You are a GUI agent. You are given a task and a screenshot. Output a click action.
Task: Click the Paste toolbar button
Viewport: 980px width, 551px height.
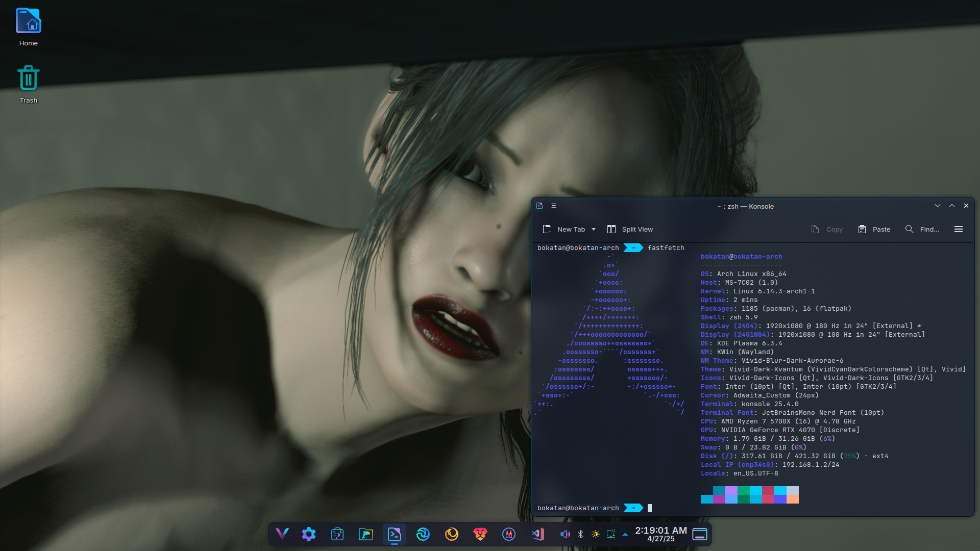[x=874, y=230]
